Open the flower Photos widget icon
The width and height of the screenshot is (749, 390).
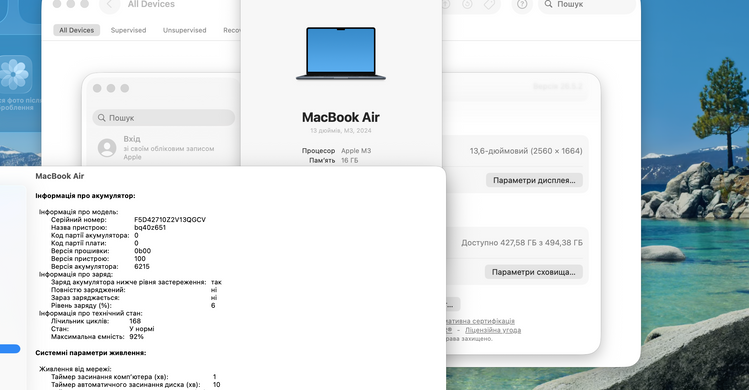point(14,74)
